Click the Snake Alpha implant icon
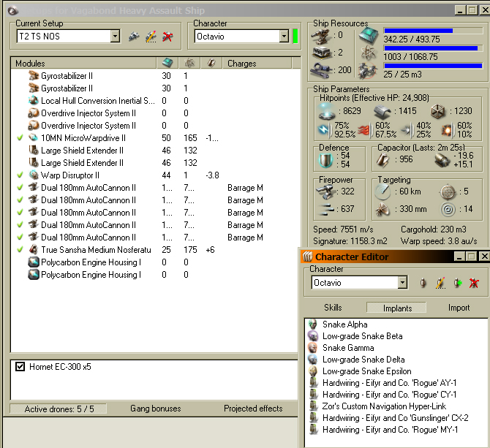This screenshot has height=448, width=490. coord(312,324)
